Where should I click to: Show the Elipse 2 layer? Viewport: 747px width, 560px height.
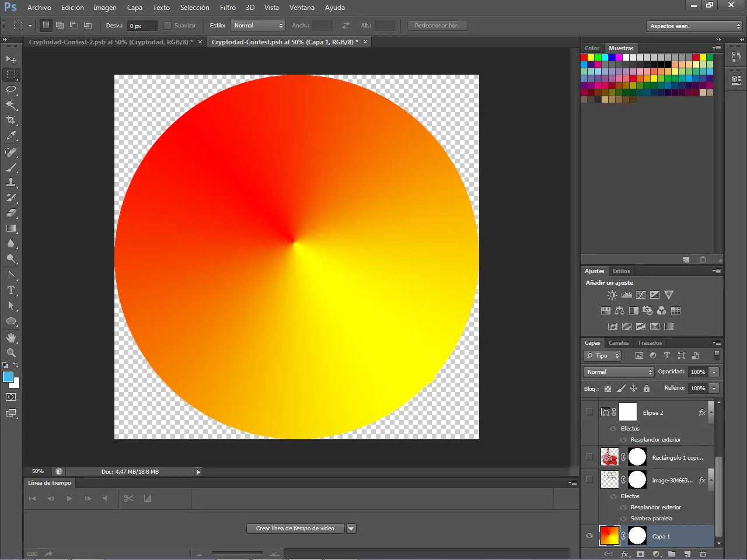(x=589, y=412)
